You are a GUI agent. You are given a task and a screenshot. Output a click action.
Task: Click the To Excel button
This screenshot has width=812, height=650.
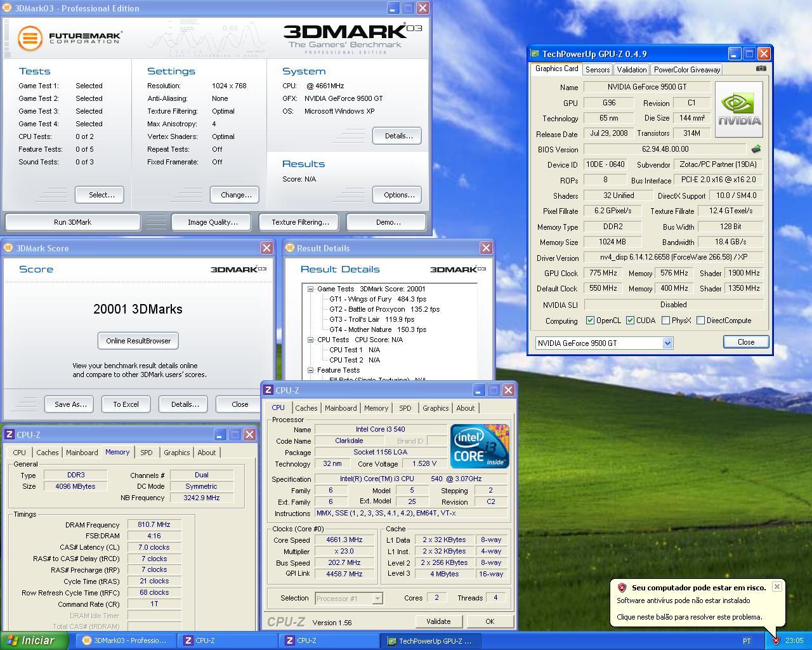126,404
